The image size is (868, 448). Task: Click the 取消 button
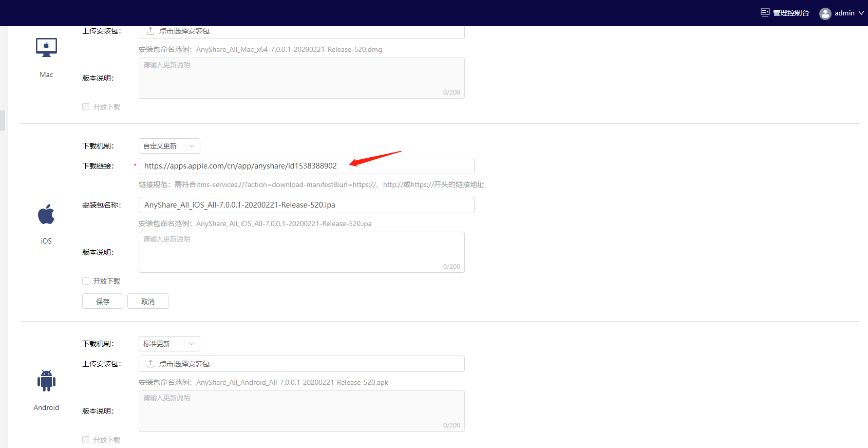[148, 302]
